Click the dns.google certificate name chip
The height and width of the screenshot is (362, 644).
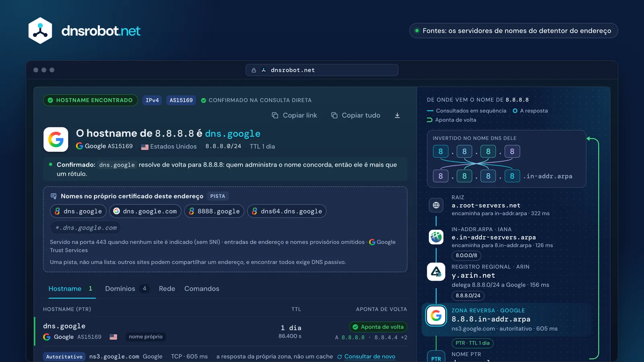tap(78, 211)
